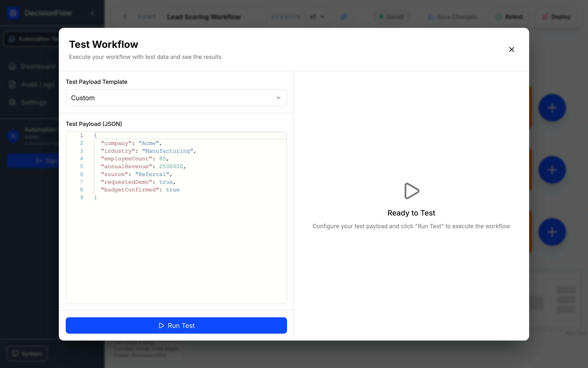This screenshot has height=368, width=588.
Task: Click the opening brace on line 1
Action: (96, 135)
